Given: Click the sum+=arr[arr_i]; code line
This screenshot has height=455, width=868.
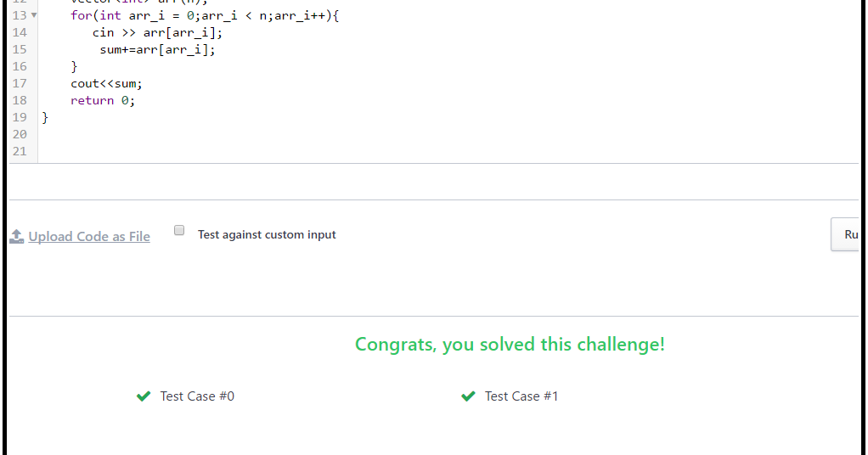Looking at the screenshot, I should coord(157,50).
